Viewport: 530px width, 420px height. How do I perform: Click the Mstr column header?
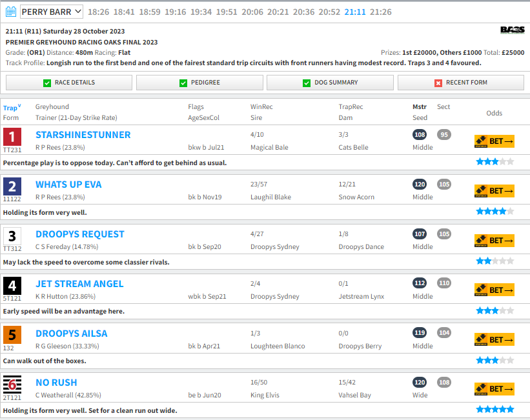point(420,106)
